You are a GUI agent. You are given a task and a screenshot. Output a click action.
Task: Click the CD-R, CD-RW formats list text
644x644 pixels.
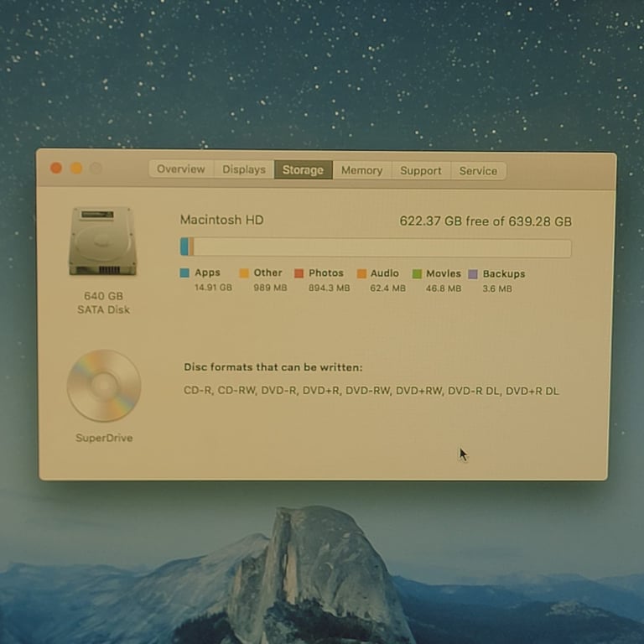pyautogui.click(x=371, y=391)
